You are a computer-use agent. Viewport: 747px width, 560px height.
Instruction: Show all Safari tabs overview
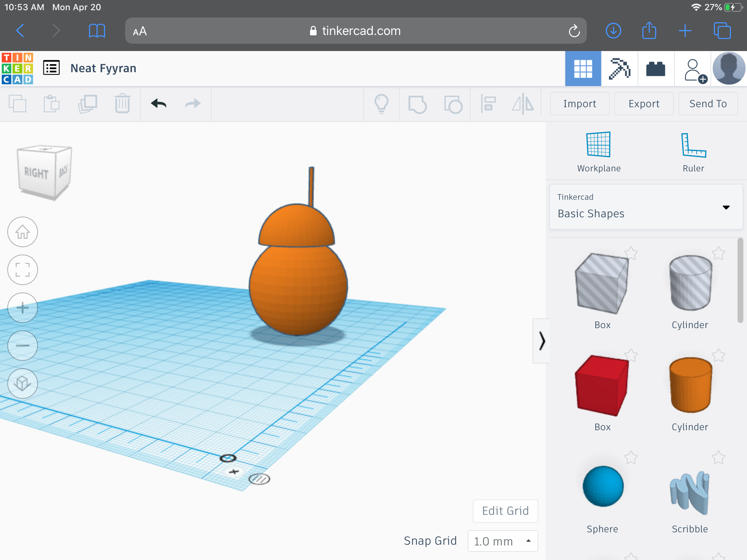coord(722,31)
